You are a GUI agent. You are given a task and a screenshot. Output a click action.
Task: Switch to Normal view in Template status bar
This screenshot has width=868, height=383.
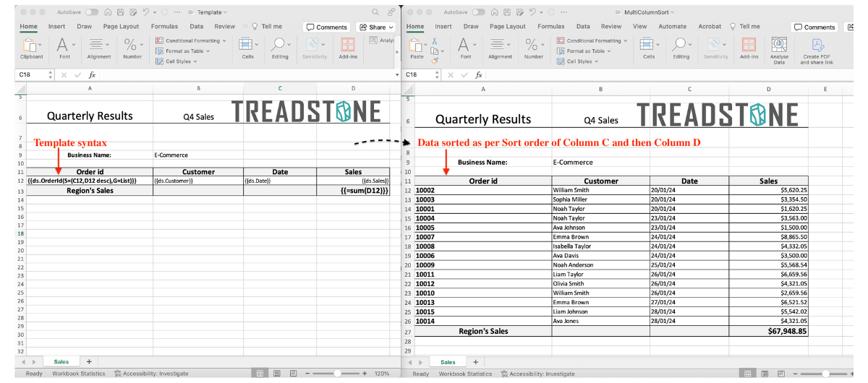(x=260, y=374)
